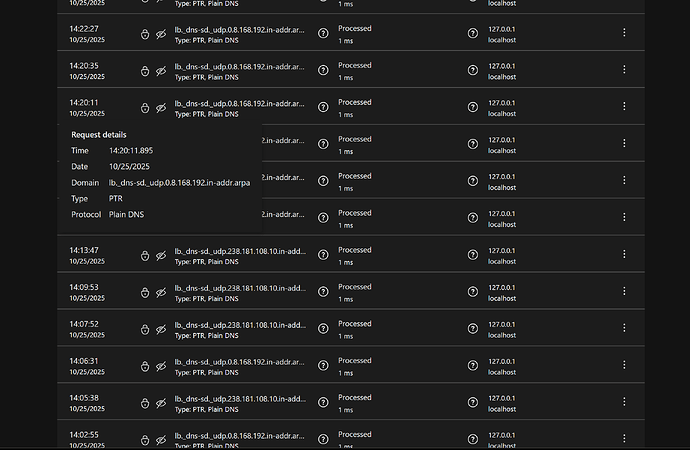The height and width of the screenshot is (450, 690).
Task: Open three-dot menu for 14:13:47 row
Action: coord(624,254)
